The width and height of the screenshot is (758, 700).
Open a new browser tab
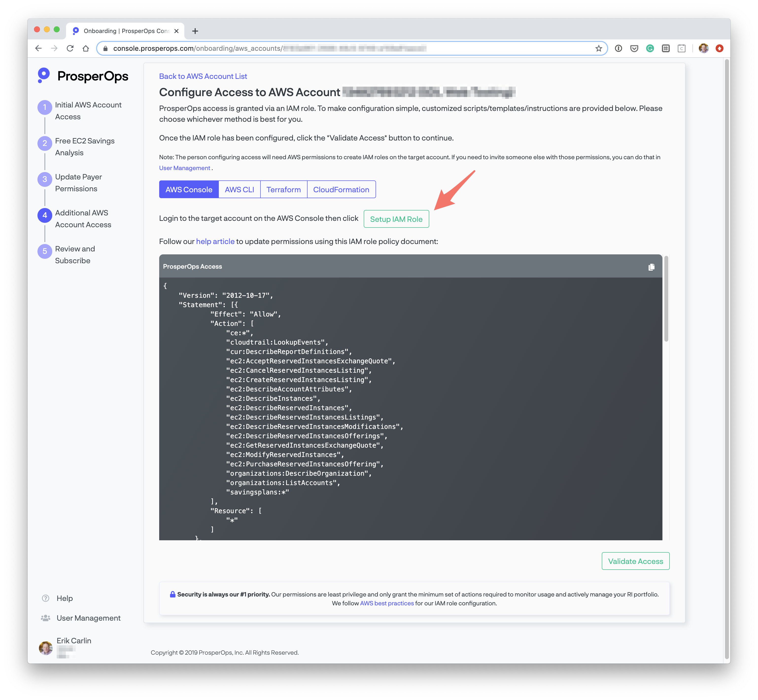[x=195, y=31]
